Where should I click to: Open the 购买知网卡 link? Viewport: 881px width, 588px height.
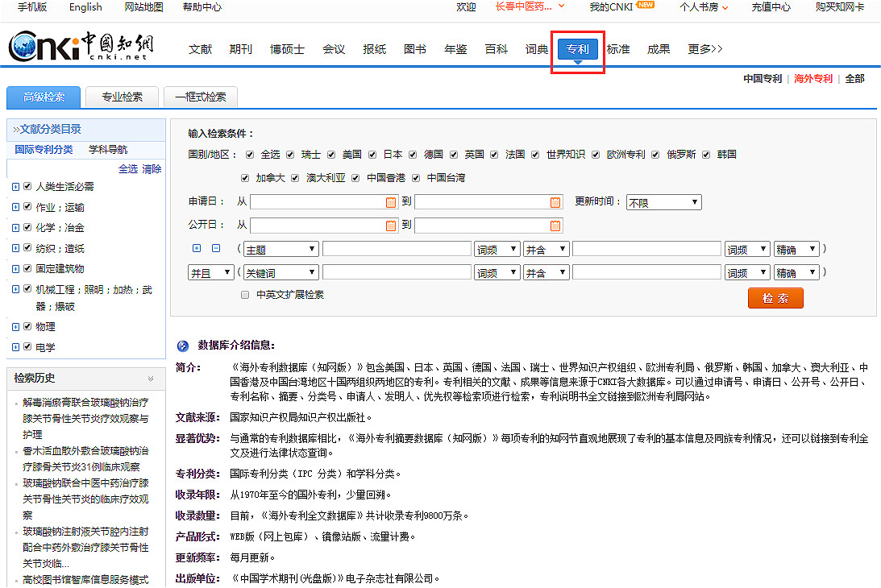839,7
